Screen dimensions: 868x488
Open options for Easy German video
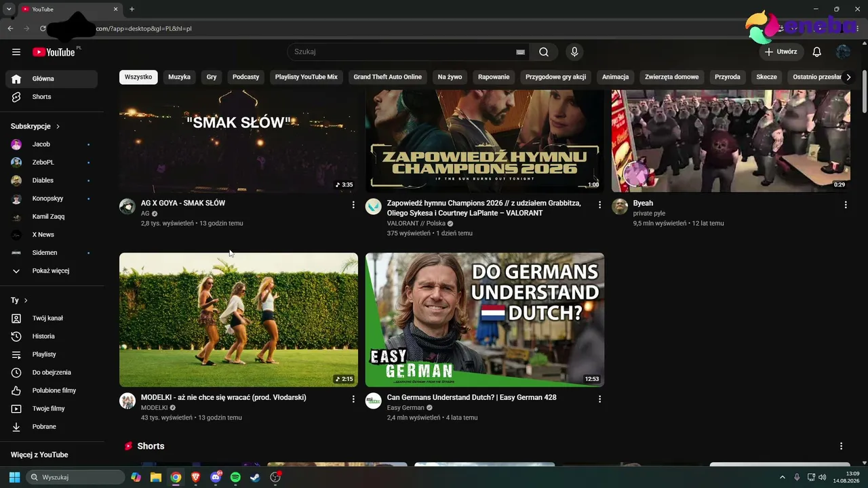[x=599, y=399]
